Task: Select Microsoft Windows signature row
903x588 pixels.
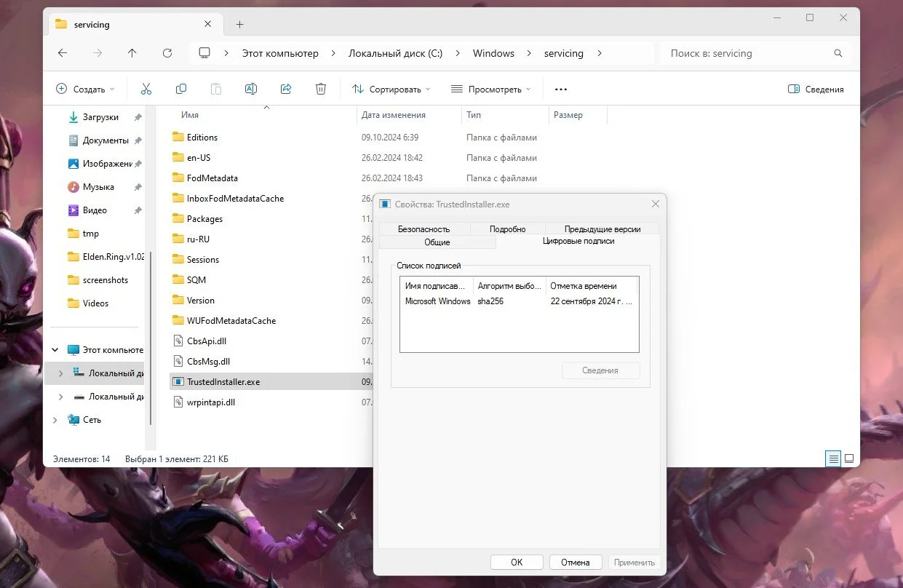Action: pyautogui.click(x=519, y=301)
